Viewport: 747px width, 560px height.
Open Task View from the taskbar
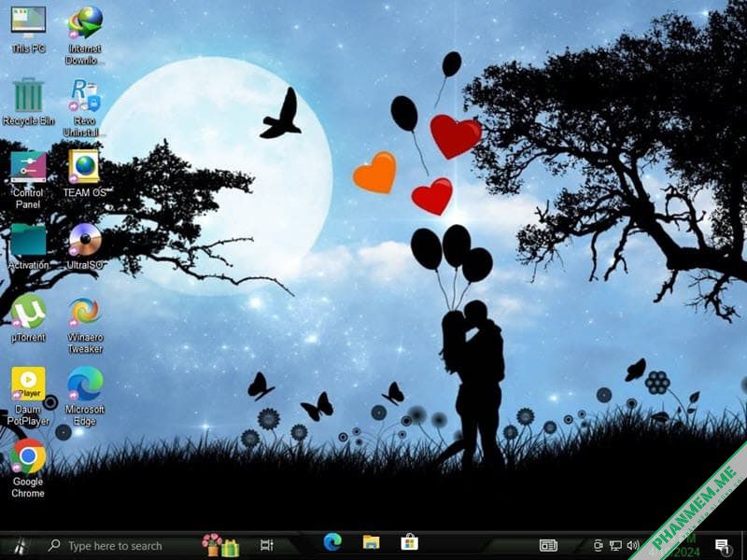(267, 545)
